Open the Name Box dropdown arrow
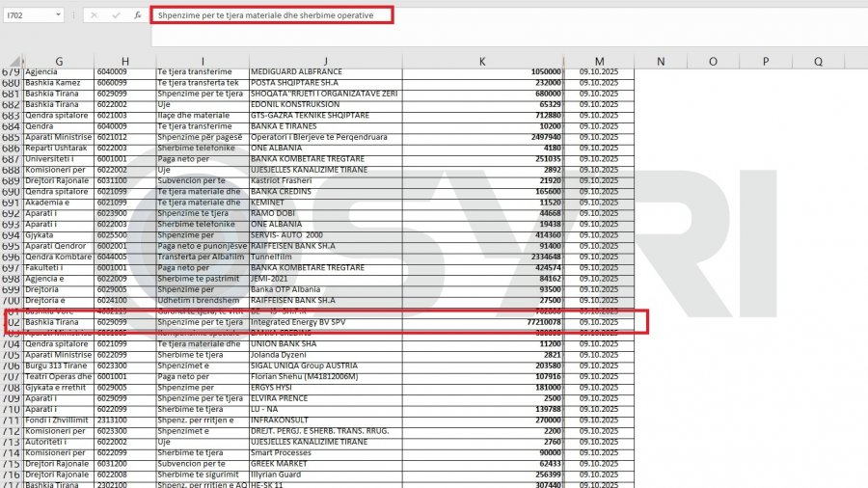 [x=58, y=14]
